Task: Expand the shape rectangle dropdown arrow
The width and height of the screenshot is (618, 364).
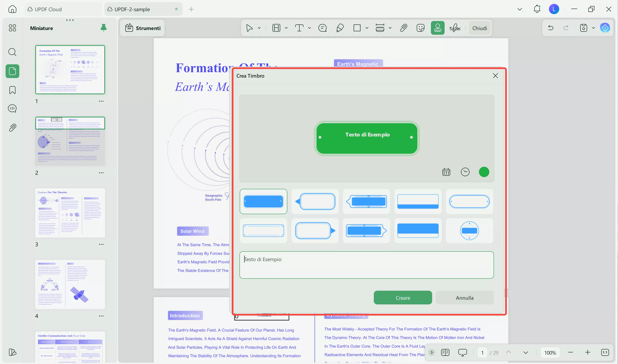Action: [367, 28]
